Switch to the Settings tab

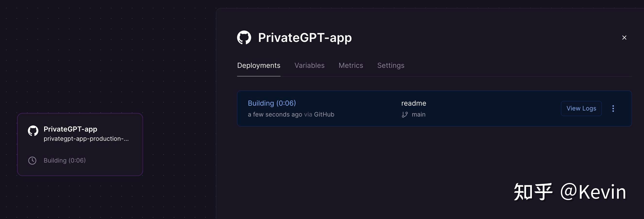pyautogui.click(x=390, y=65)
